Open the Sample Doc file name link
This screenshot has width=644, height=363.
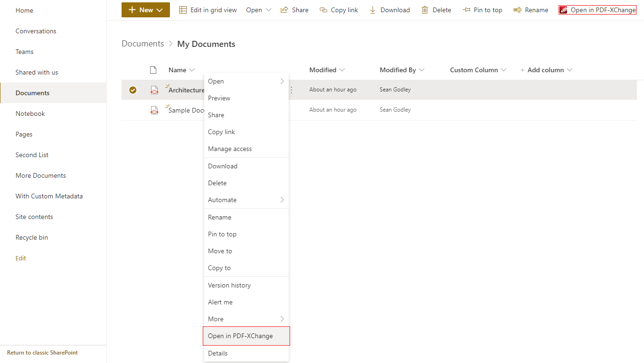186,110
